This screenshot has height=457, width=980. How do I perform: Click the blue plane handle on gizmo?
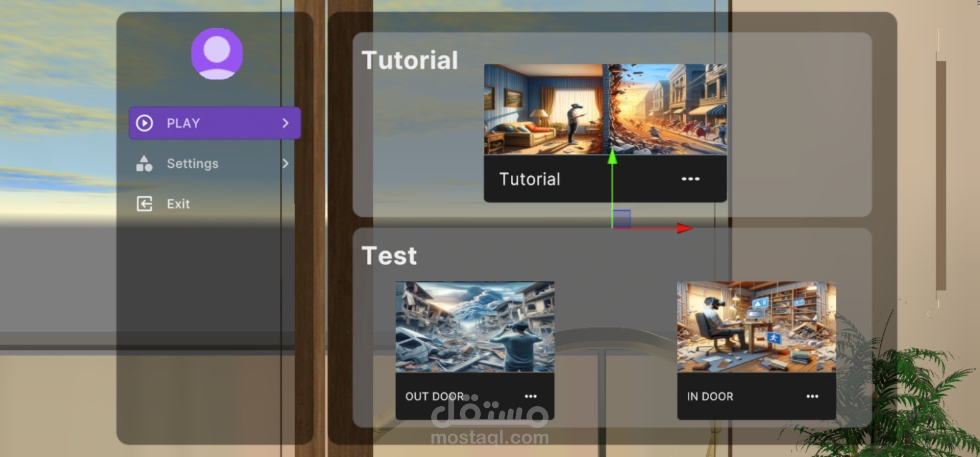pyautogui.click(x=622, y=219)
